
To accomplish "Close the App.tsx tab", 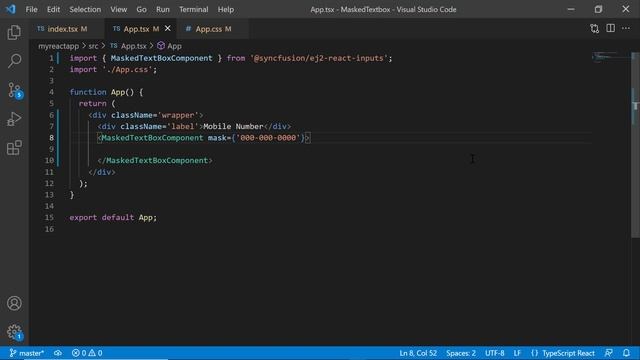I will pyautogui.click(x=167, y=29).
